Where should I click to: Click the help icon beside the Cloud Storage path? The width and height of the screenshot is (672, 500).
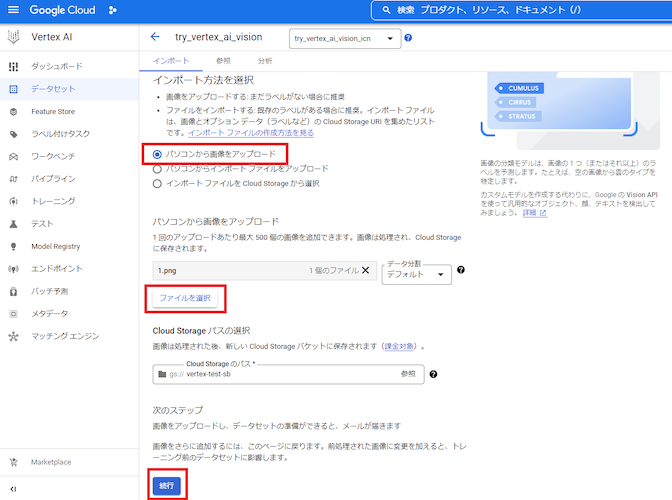(433, 374)
